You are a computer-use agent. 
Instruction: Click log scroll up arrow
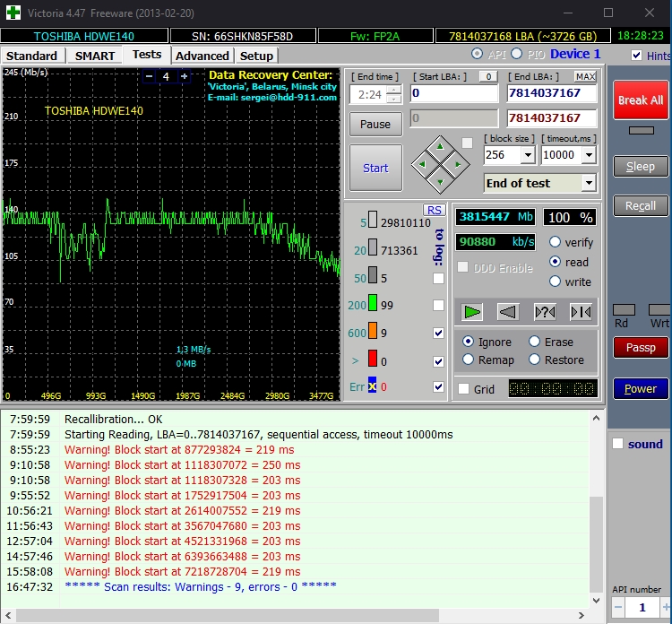[596, 418]
